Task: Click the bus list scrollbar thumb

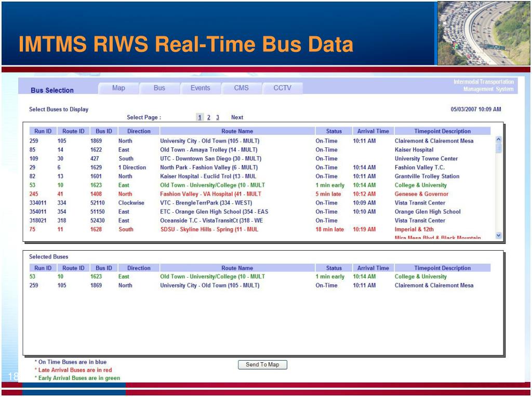Action: 498,148
